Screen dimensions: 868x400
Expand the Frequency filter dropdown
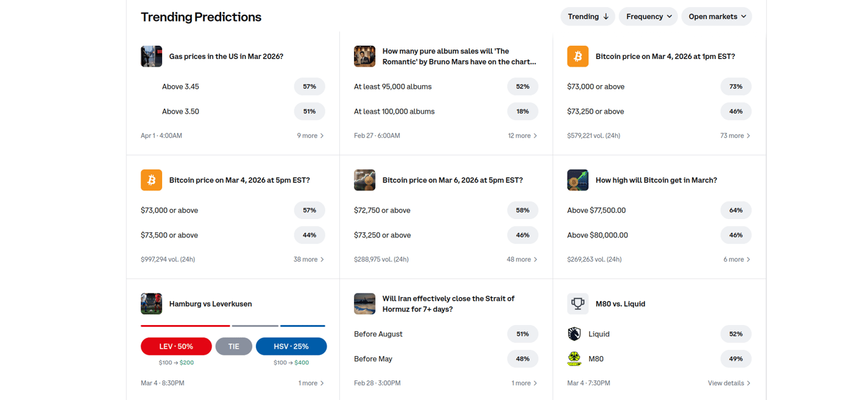(648, 16)
